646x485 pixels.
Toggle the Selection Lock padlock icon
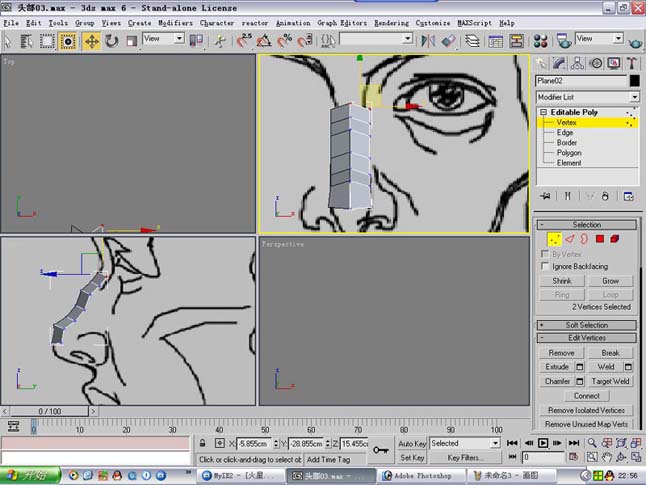point(202,443)
